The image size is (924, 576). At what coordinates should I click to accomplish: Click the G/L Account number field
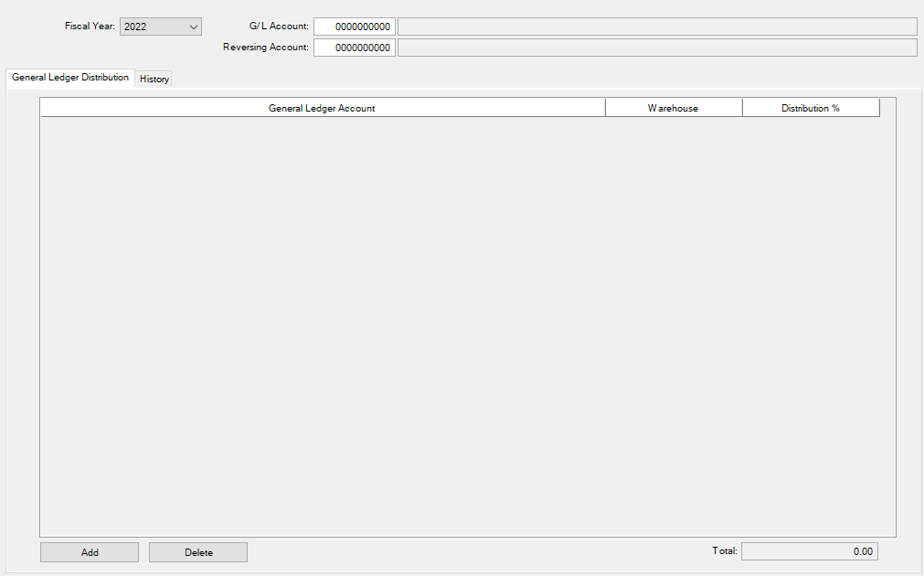[x=355, y=27]
